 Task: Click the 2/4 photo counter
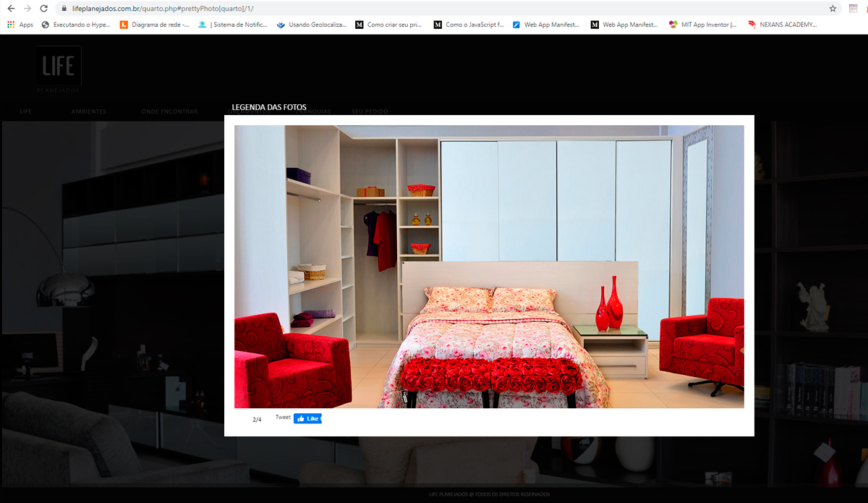click(x=257, y=420)
